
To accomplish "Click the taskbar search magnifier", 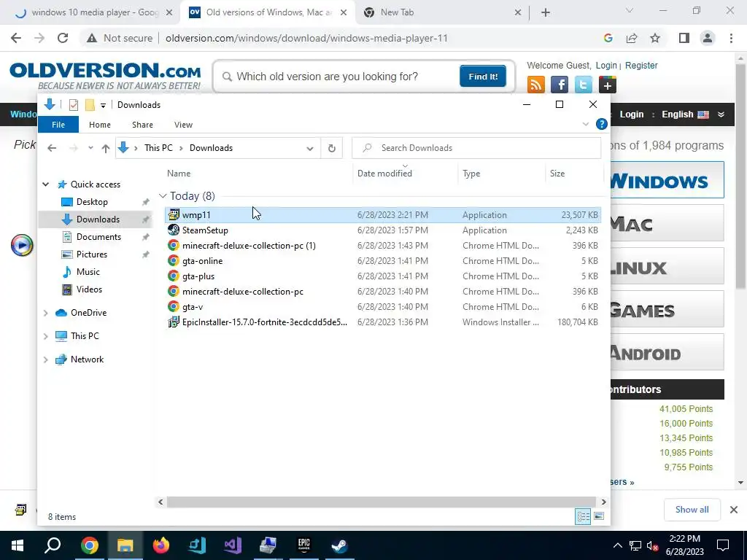I will coord(53,545).
